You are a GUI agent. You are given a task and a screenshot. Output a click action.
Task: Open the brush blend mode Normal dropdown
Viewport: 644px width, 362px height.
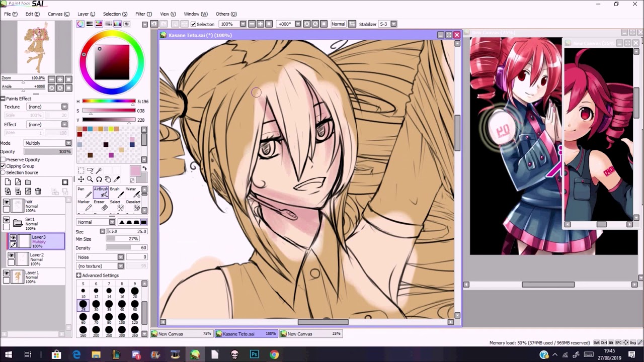pyautogui.click(x=96, y=222)
